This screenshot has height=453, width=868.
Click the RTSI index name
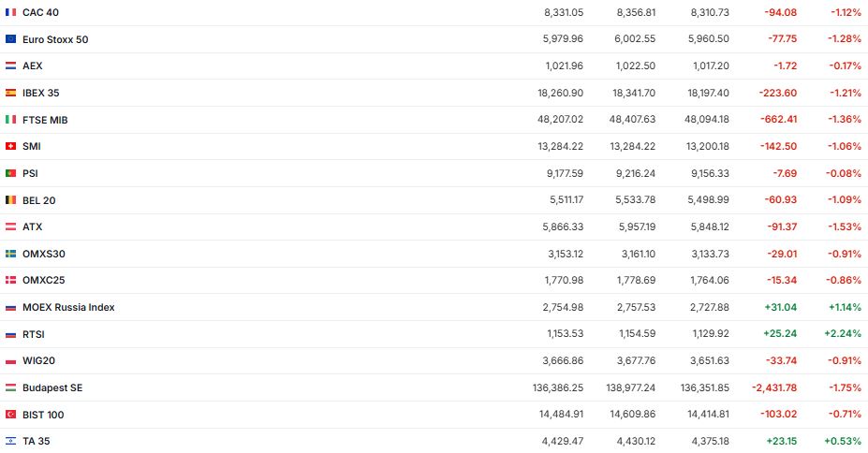[33, 334]
